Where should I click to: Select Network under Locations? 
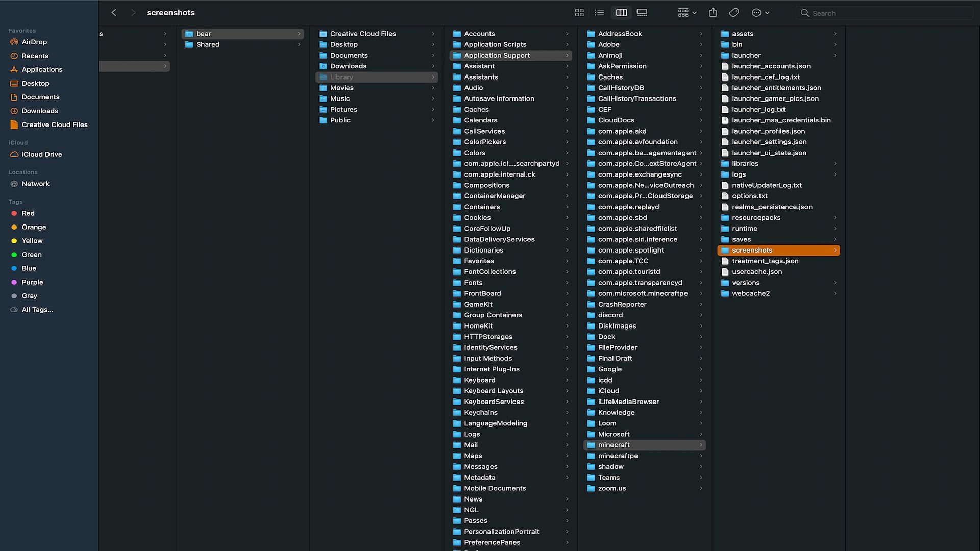pos(36,184)
